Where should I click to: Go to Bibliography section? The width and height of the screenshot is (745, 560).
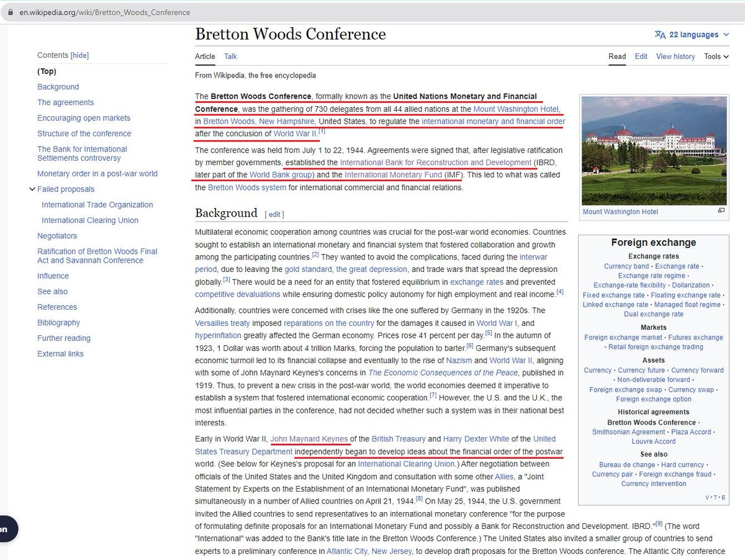pos(58,323)
